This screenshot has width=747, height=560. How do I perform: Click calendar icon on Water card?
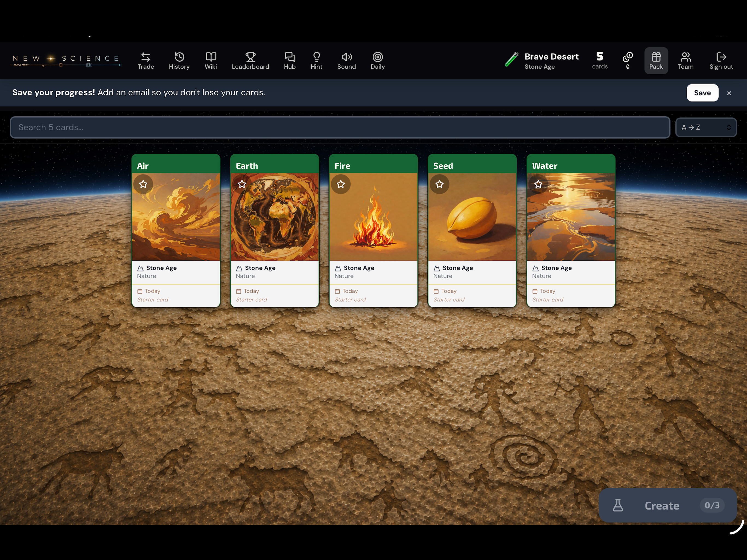[x=535, y=291]
